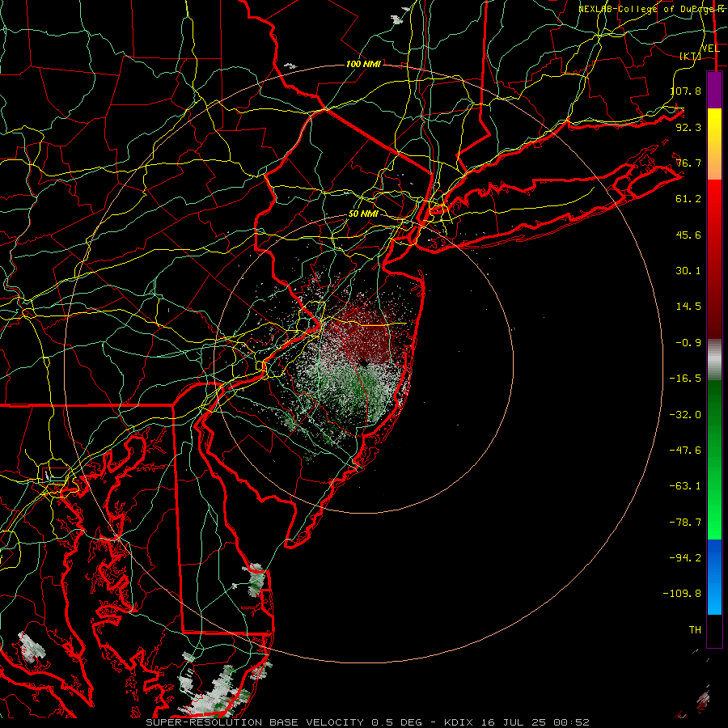Click the -78.7 velocity scale value
Image resolution: width=728 pixels, height=728 pixels.
pyautogui.click(x=685, y=522)
